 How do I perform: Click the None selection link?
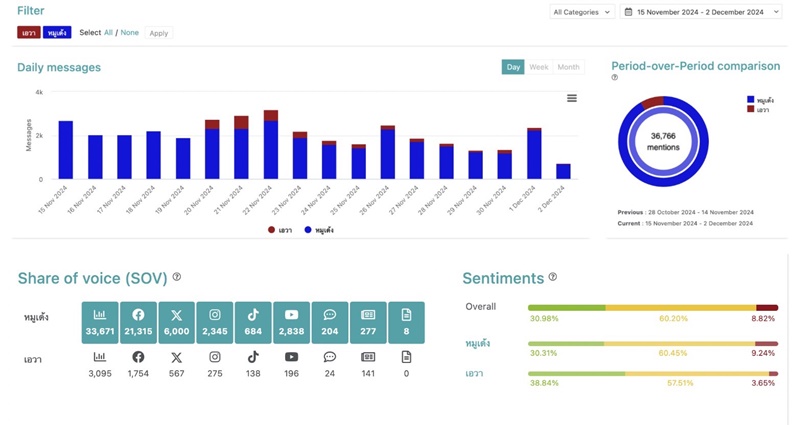point(130,33)
